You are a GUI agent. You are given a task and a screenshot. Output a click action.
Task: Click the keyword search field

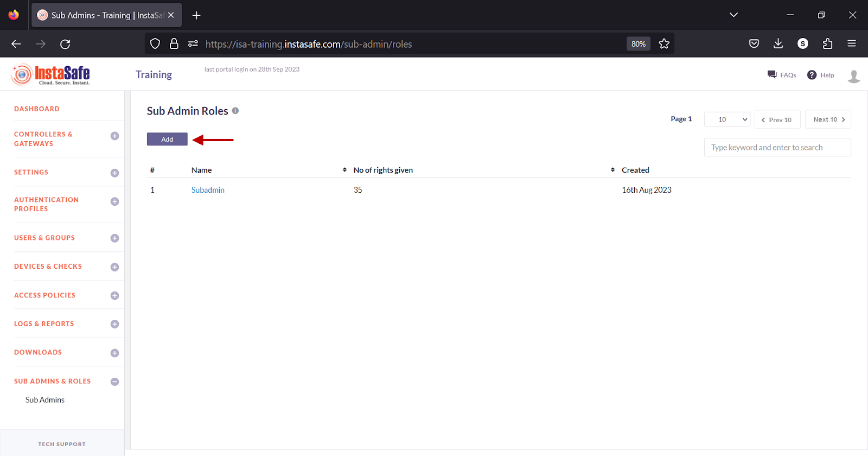tap(777, 147)
